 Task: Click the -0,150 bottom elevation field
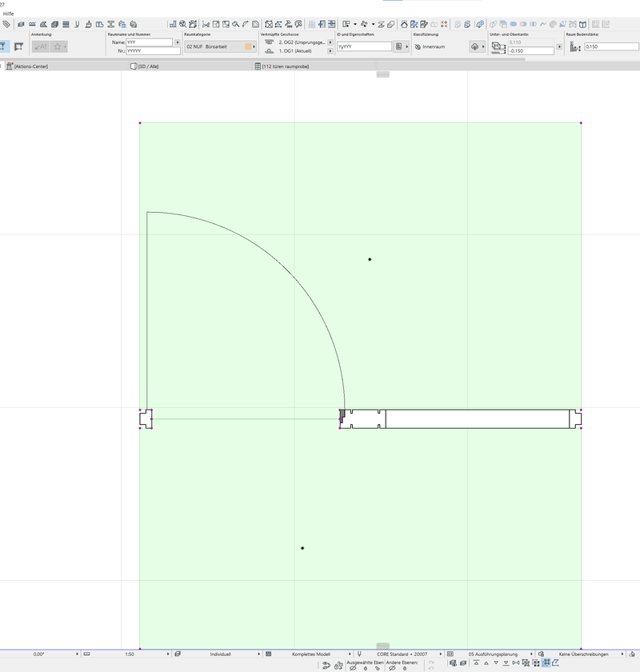click(x=531, y=51)
